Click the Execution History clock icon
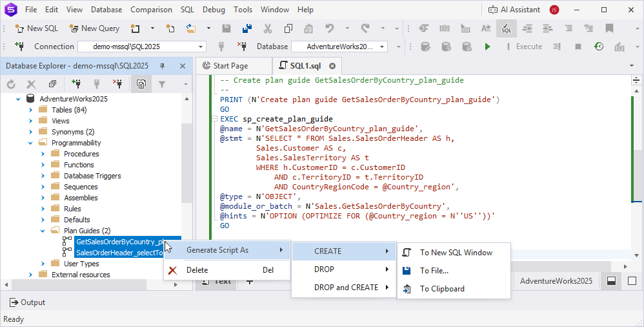 (x=599, y=47)
